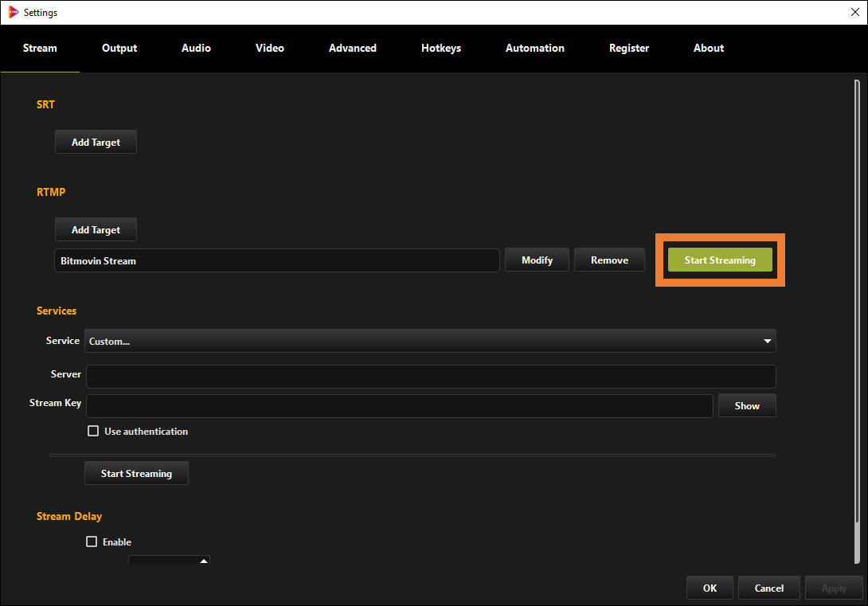Click Start Streaming under Services
868x606 pixels.
136,474
